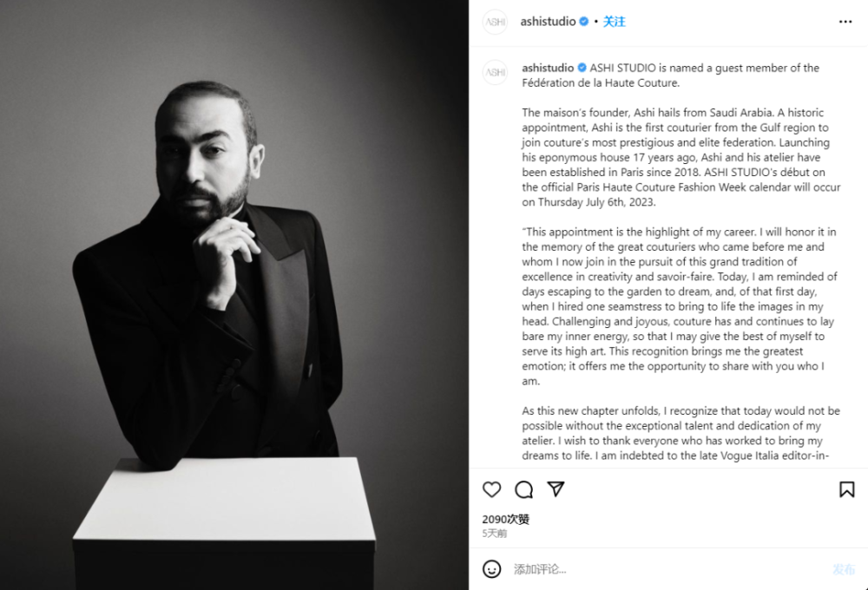Save the post using the bookmark icon
Viewport: 868px width, 590px height.
coord(846,489)
